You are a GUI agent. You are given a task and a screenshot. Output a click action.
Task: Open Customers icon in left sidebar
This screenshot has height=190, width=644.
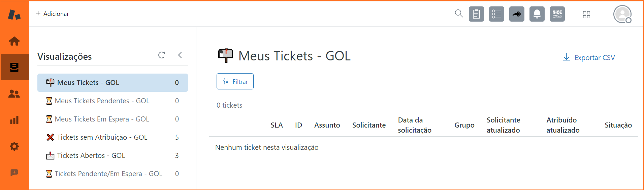[x=14, y=94]
